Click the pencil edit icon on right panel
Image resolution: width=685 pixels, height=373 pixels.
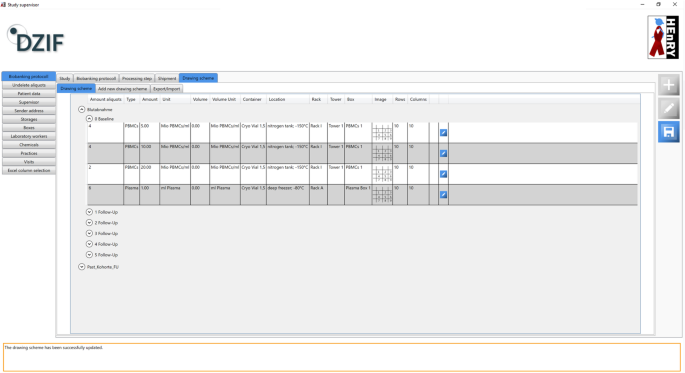(669, 108)
